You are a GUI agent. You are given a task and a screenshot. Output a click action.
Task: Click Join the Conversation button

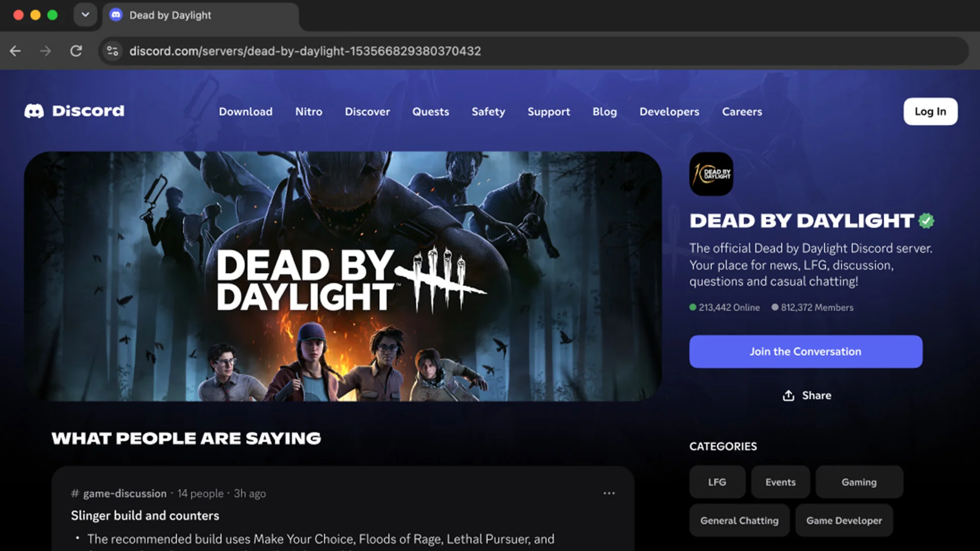click(806, 352)
